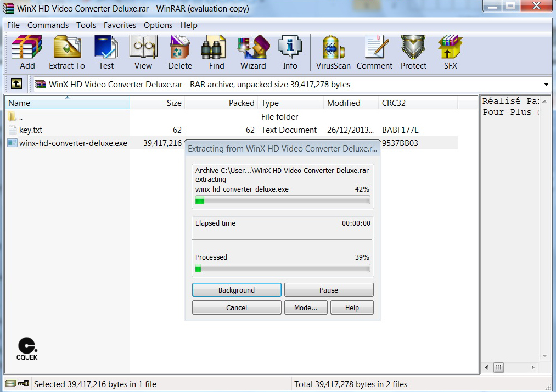Click the drive icon in status bar

coord(10,383)
